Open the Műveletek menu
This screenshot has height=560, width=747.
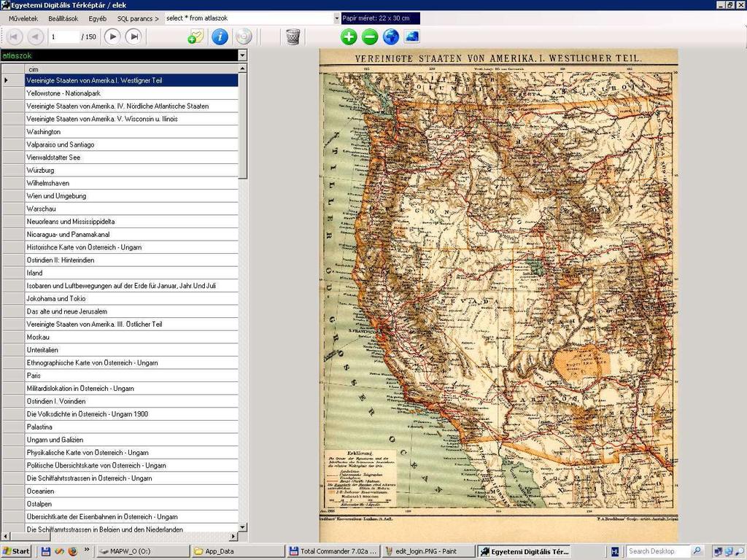click(x=23, y=18)
